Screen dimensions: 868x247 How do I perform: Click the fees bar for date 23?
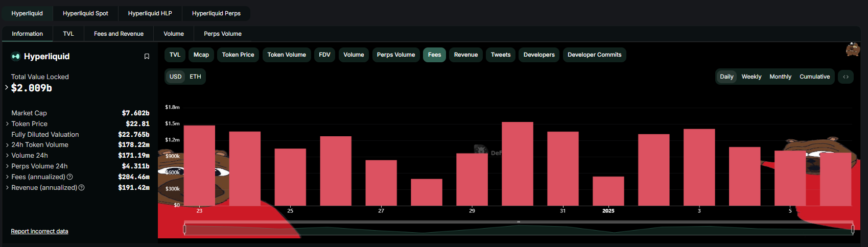point(199,165)
